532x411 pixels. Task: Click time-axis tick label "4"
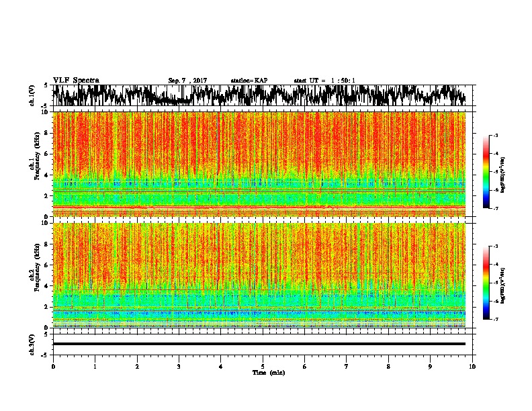[x=221, y=367]
